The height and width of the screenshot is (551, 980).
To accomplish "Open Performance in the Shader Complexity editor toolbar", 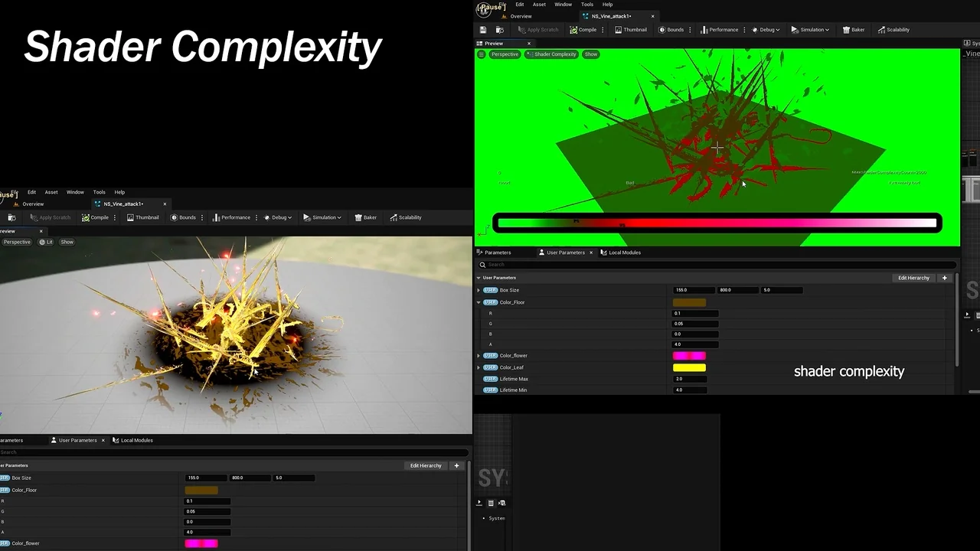I will click(x=719, y=30).
